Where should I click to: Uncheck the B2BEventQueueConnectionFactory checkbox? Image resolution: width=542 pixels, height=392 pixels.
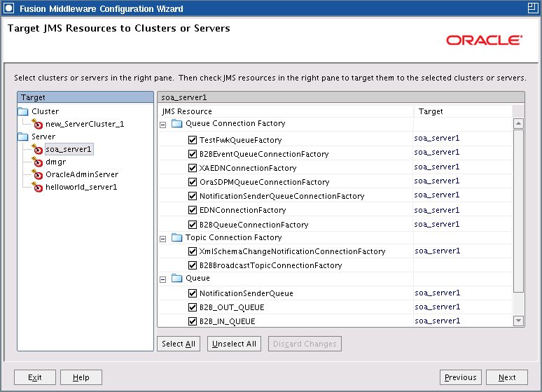[x=193, y=154]
